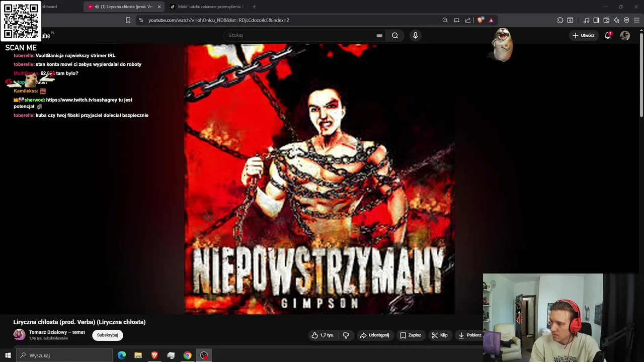
Task: Toggle the browser sidebar panel icon
Action: pyautogui.click(x=596, y=20)
